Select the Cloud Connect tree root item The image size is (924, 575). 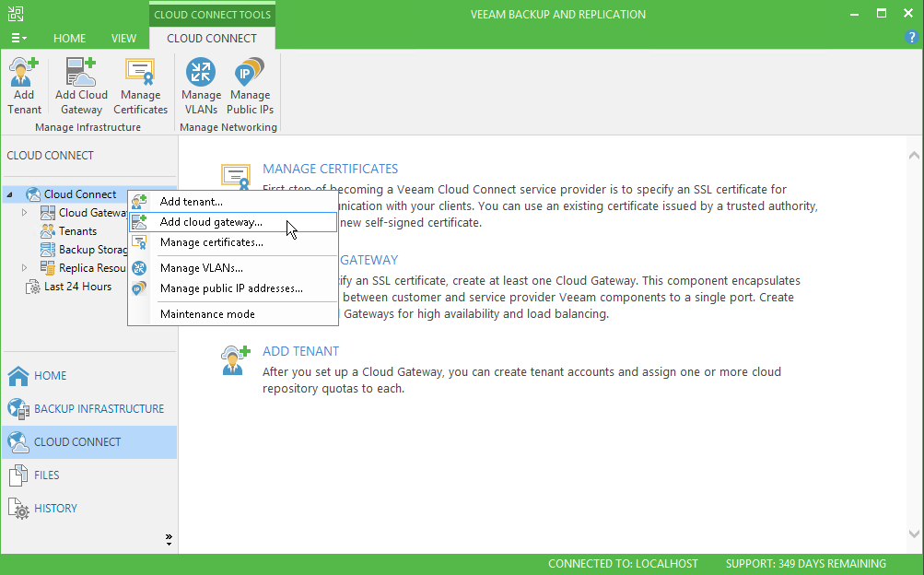click(80, 194)
